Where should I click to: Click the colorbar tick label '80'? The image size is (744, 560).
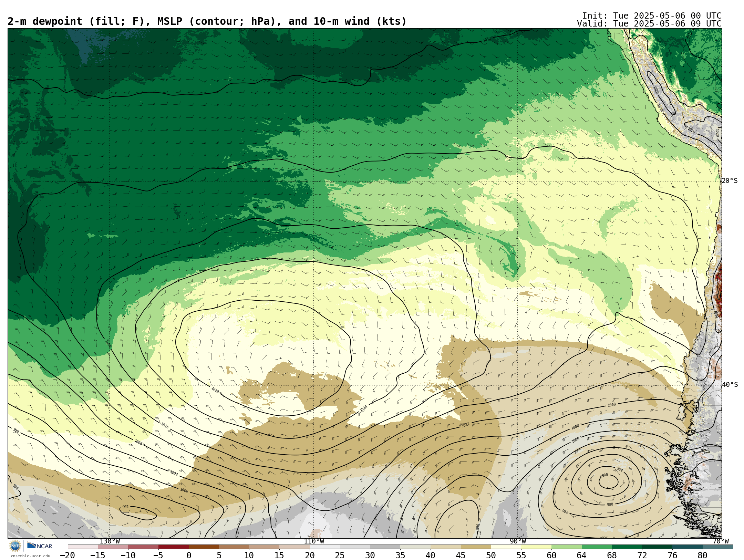pyautogui.click(x=703, y=555)
